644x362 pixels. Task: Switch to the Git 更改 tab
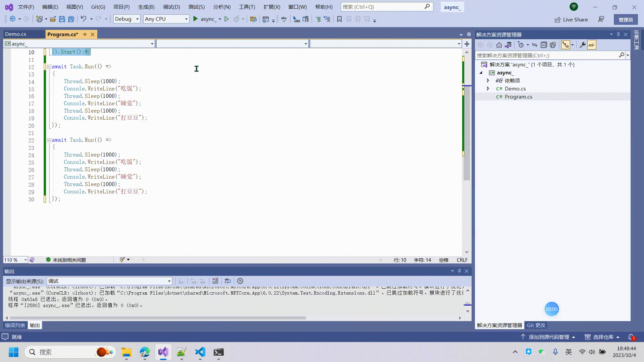click(x=536, y=325)
